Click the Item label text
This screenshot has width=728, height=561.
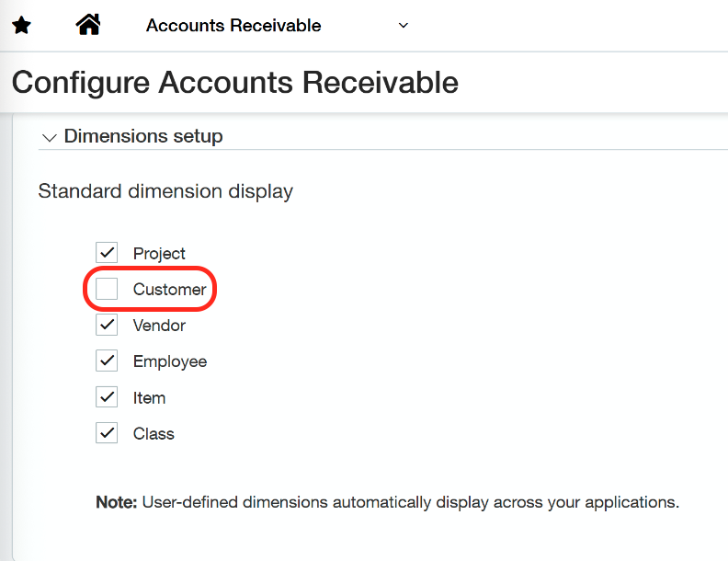[x=149, y=398]
